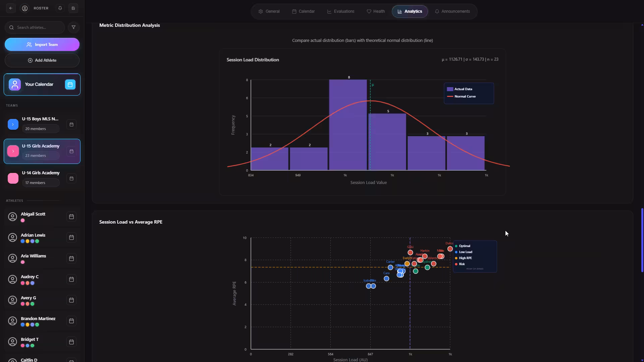Open Adrian Lewis's calendar icon
The width and height of the screenshot is (644, 362).
tap(71, 238)
